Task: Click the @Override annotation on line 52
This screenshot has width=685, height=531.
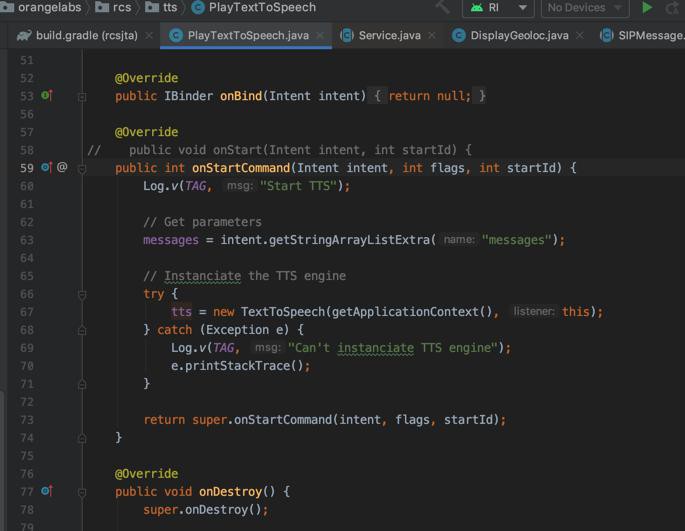Action: coord(146,78)
